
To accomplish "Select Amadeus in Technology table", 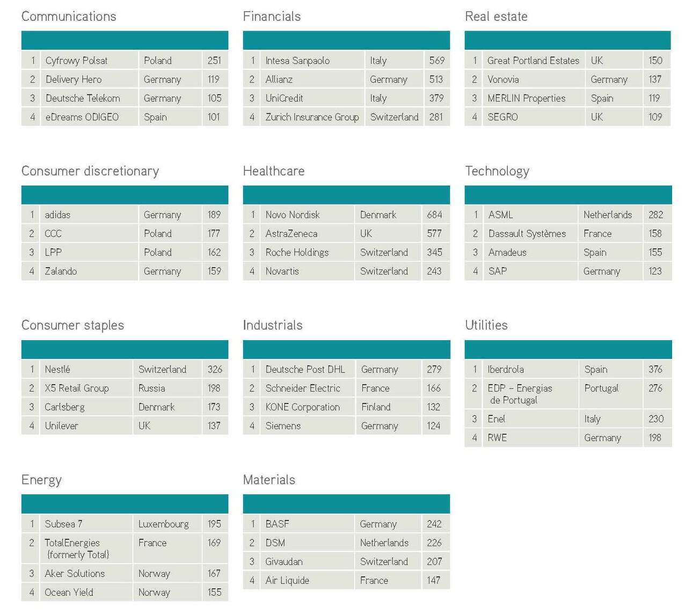I will (507, 252).
